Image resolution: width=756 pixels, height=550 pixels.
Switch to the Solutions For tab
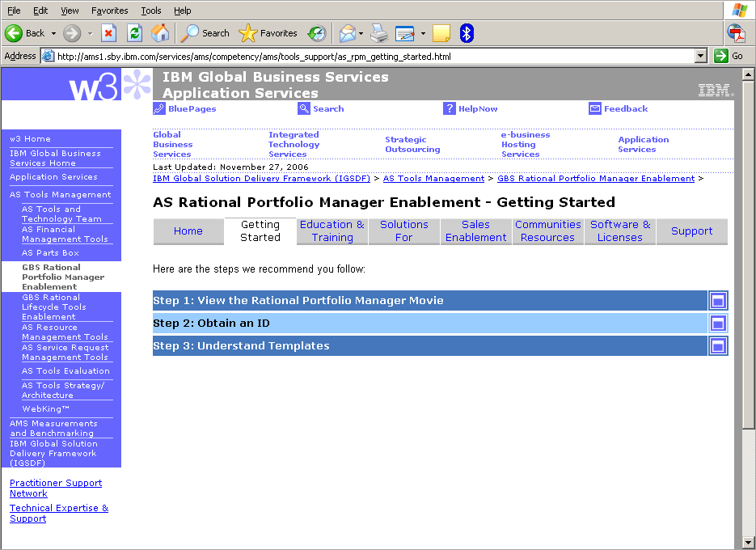point(404,231)
